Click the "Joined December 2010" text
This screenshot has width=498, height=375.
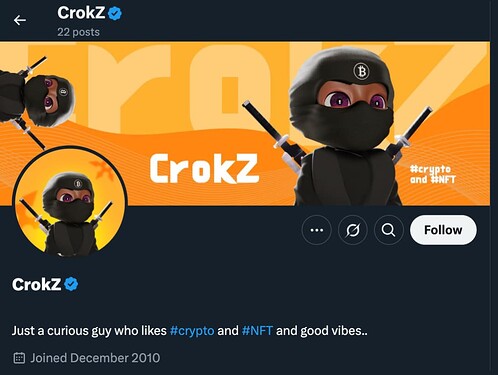pyautogui.click(x=95, y=358)
